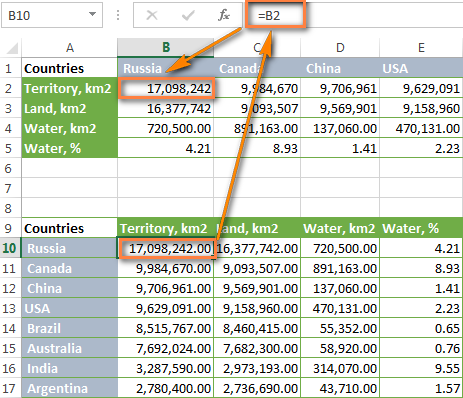Click cell with value 17,098,242 in row 2

click(166, 88)
